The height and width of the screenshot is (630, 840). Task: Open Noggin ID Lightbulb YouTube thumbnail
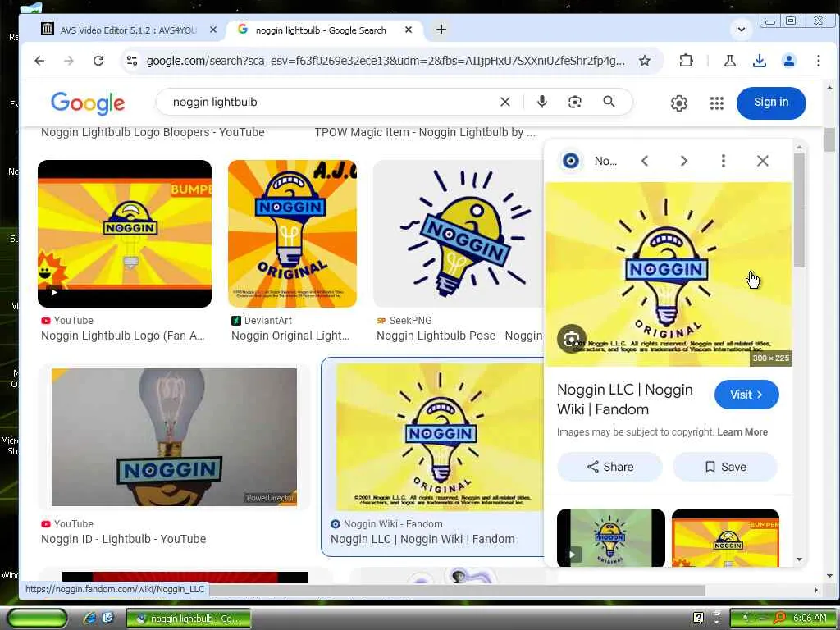[x=174, y=437]
